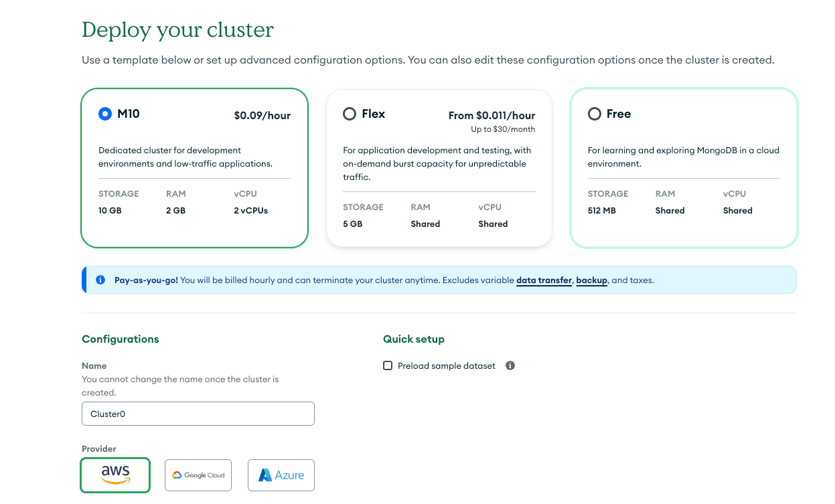Click the Cluster0 name input field
The height and width of the screenshot is (504, 835).
click(x=198, y=414)
